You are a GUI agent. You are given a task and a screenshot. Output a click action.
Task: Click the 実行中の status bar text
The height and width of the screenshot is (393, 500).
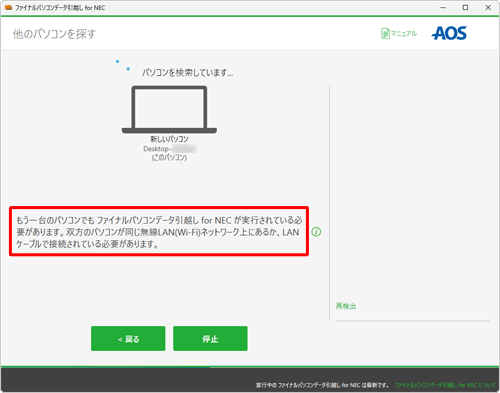(322, 385)
